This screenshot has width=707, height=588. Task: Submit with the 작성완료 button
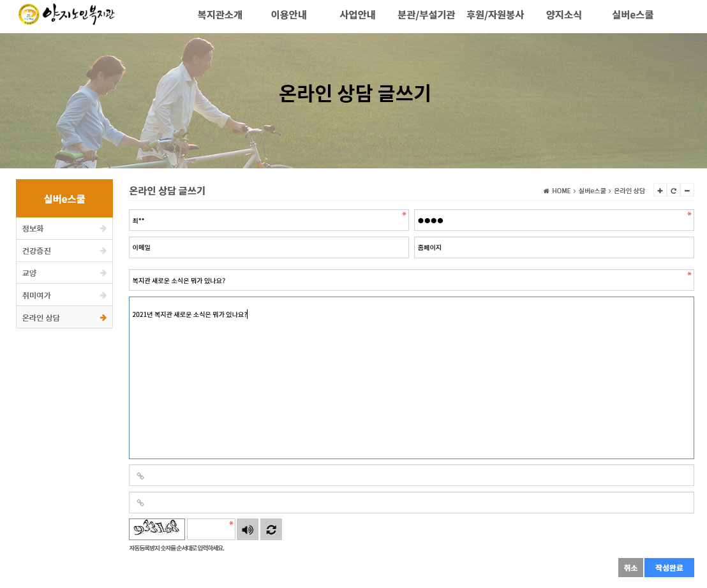coord(669,568)
